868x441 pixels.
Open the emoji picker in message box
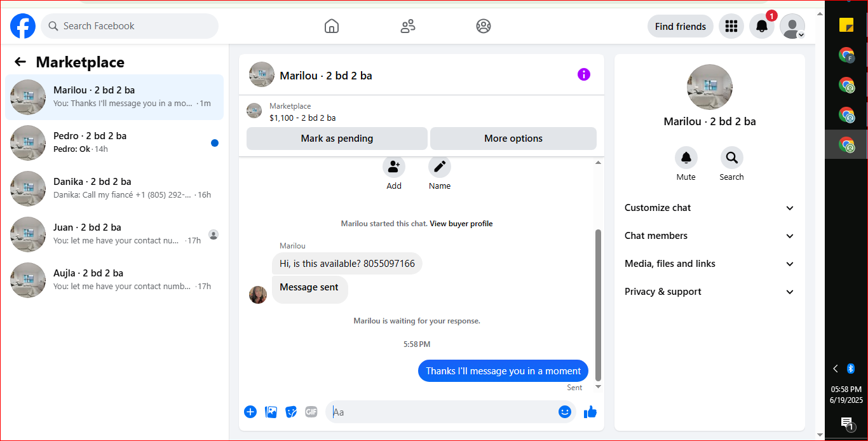coord(565,412)
